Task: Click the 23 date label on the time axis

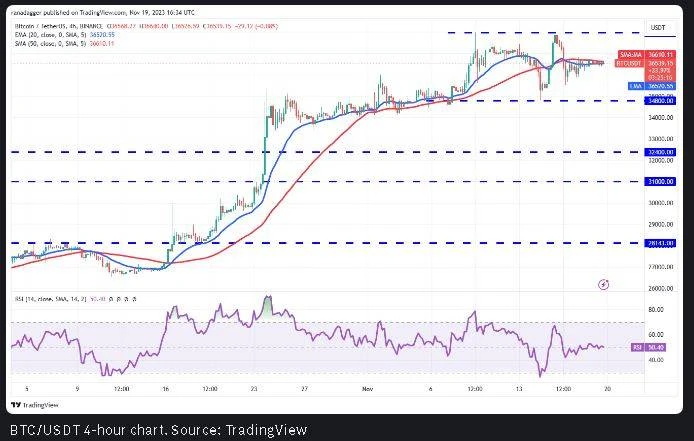Action: click(254, 389)
